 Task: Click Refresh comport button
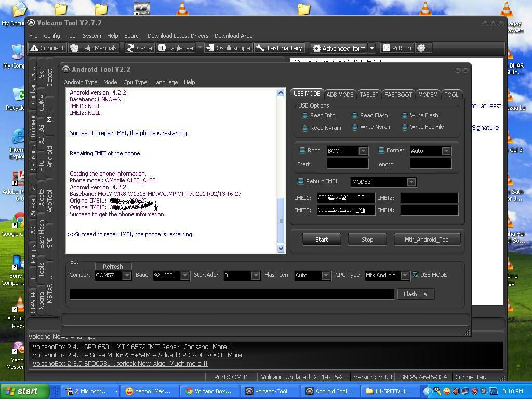tap(113, 267)
